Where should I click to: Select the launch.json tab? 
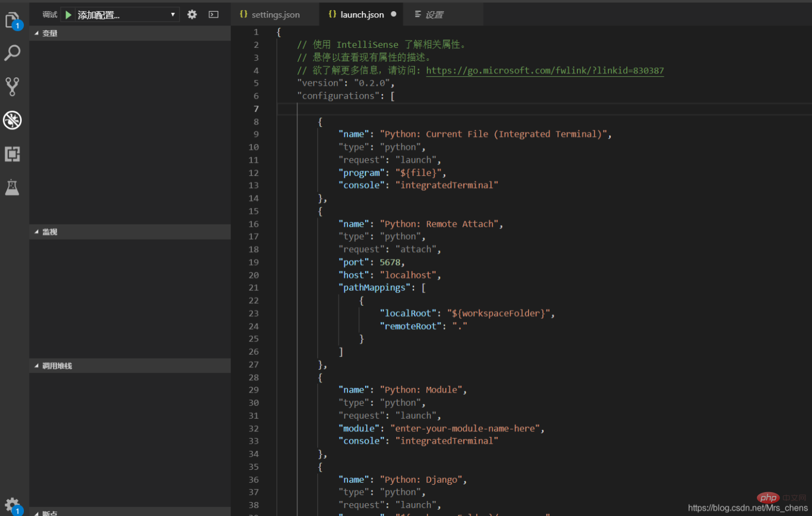coord(361,14)
